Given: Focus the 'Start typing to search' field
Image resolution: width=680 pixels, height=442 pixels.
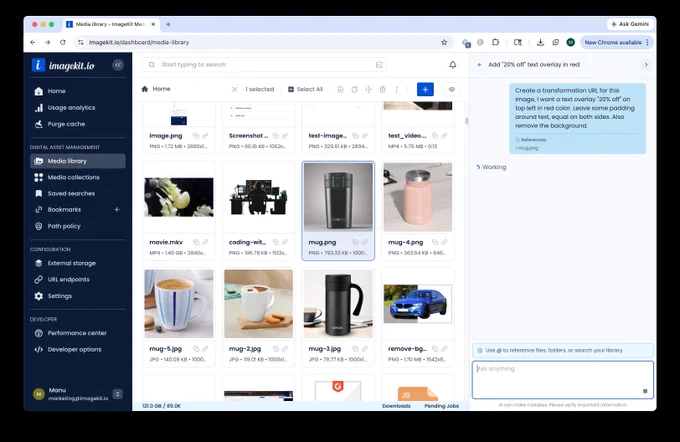Looking at the screenshot, I should pyautogui.click(x=264, y=65).
